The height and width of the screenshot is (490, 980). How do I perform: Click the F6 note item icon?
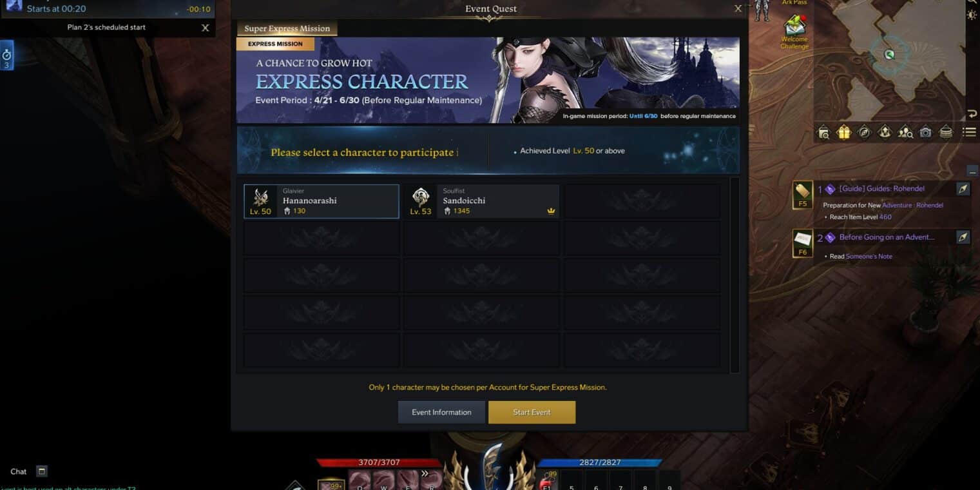coord(802,243)
